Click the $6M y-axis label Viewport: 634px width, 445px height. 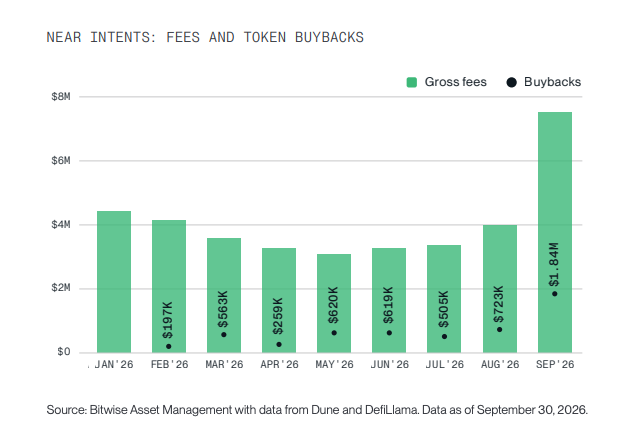(x=61, y=161)
